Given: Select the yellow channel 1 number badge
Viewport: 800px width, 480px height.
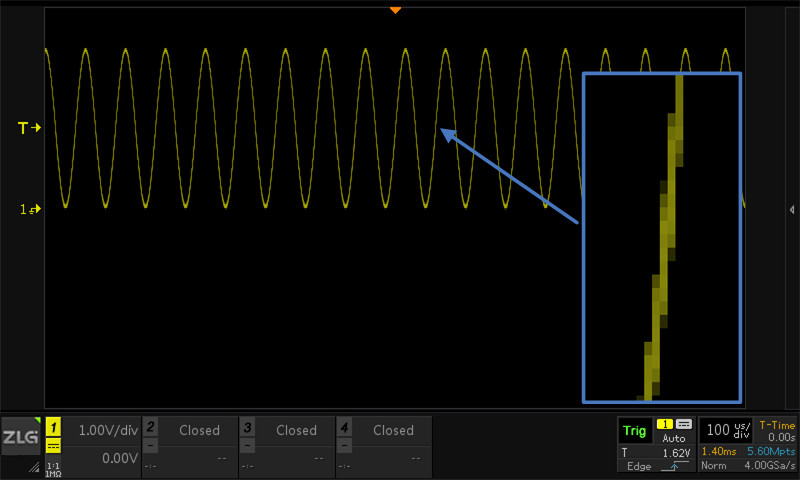Looking at the screenshot, I should 54,427.
